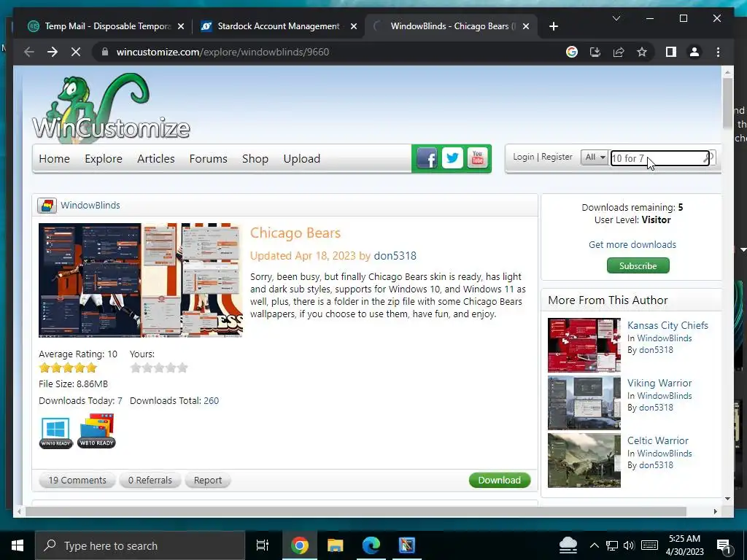Open the Chrome side panel

[x=671, y=52]
